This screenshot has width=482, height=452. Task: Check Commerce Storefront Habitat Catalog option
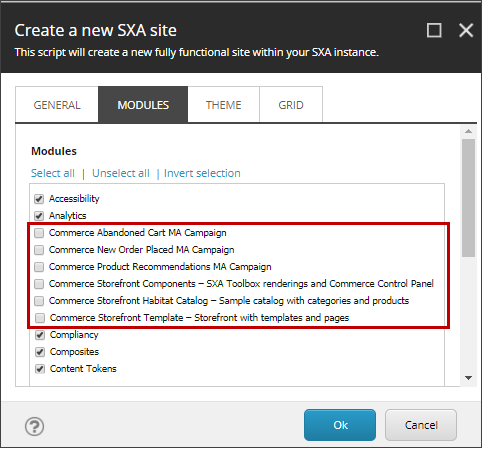[39, 301]
